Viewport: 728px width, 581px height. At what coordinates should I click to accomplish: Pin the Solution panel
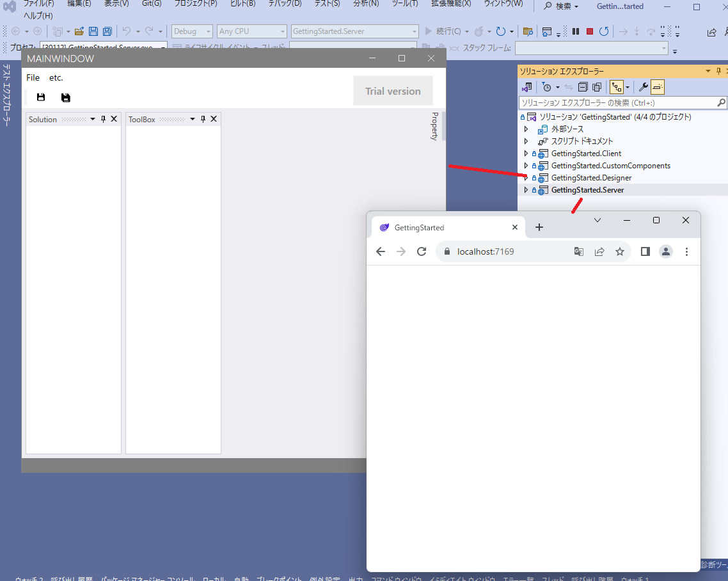[x=102, y=118]
